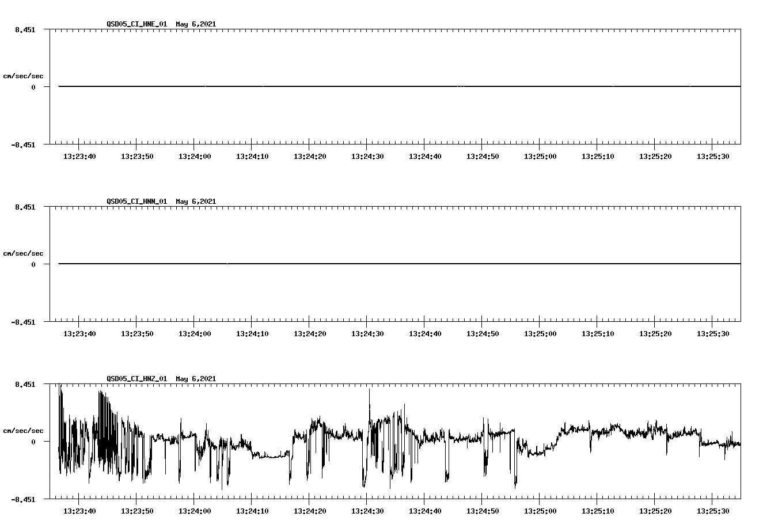
Task: Click the May 6,2021 date on bottom plot
Action: pyautogui.click(x=196, y=379)
